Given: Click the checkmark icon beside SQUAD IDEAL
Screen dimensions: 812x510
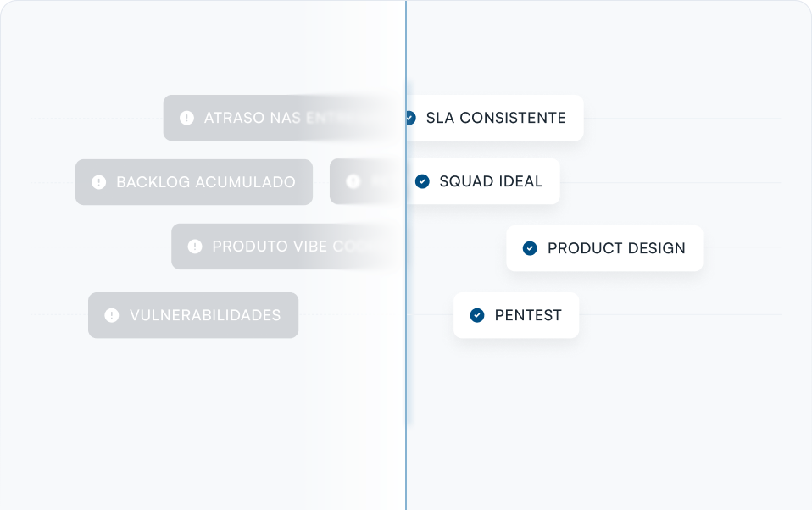Looking at the screenshot, I should coord(423,181).
